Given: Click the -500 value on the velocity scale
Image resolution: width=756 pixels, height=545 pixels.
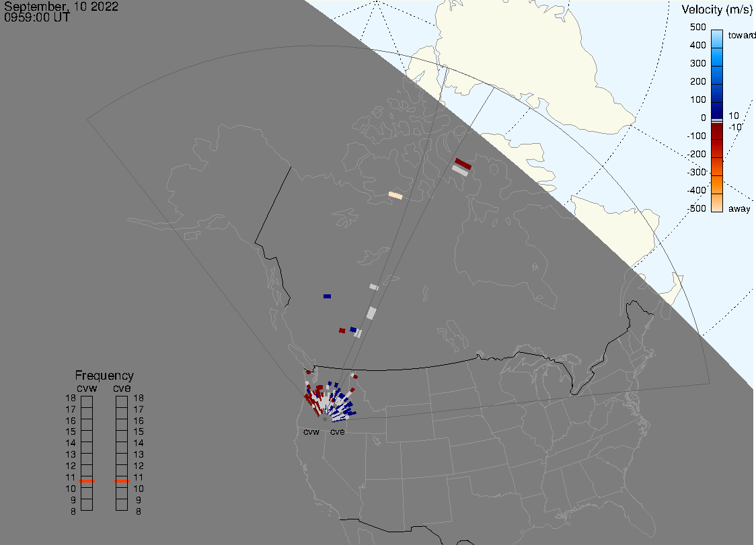Looking at the screenshot, I should click(696, 208).
